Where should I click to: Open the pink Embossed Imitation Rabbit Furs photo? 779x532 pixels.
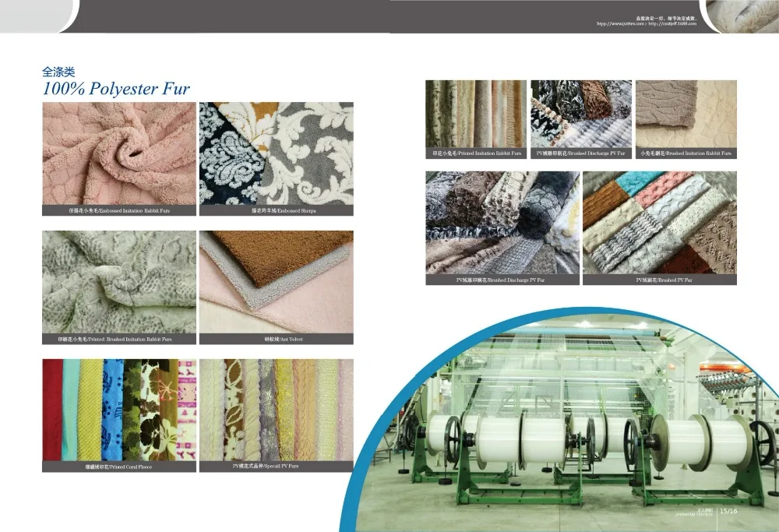point(119,153)
